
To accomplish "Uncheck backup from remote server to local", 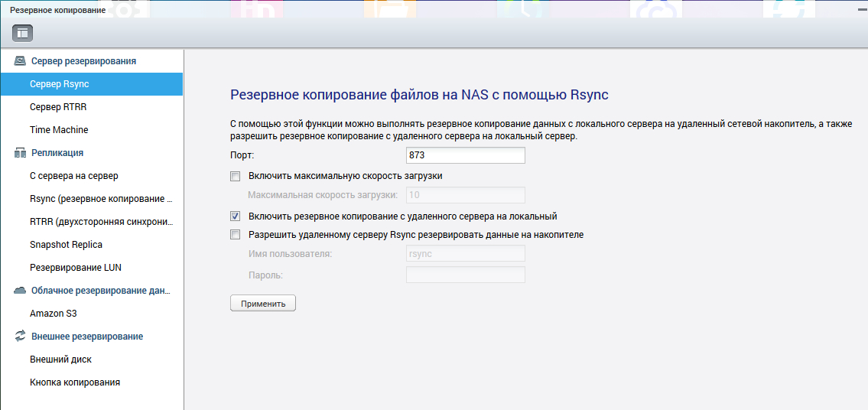I will pyautogui.click(x=236, y=216).
